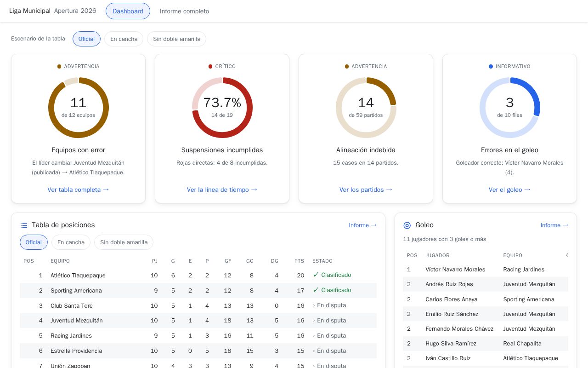Select En cancha scenario at top

pyautogui.click(x=124, y=39)
